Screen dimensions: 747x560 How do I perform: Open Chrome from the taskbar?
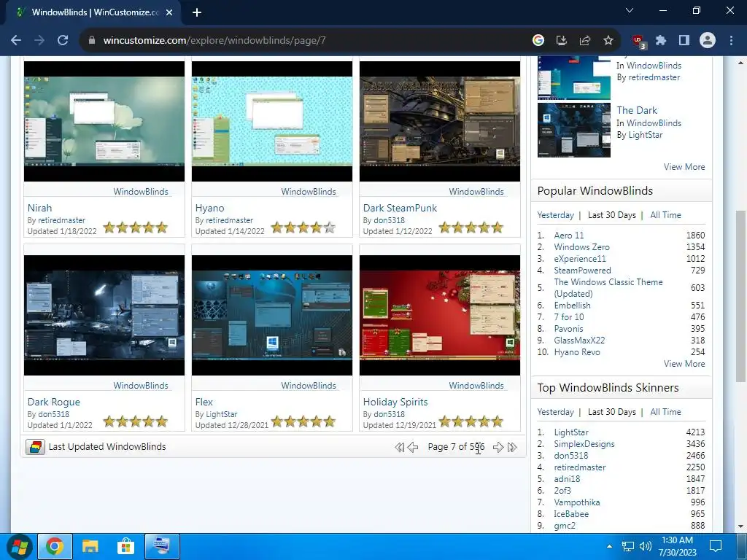click(54, 546)
